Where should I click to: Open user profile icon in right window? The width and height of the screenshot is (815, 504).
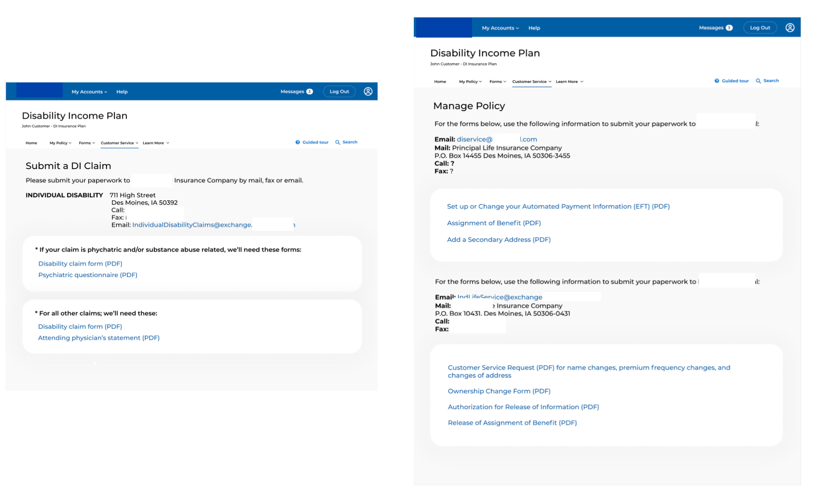(790, 27)
